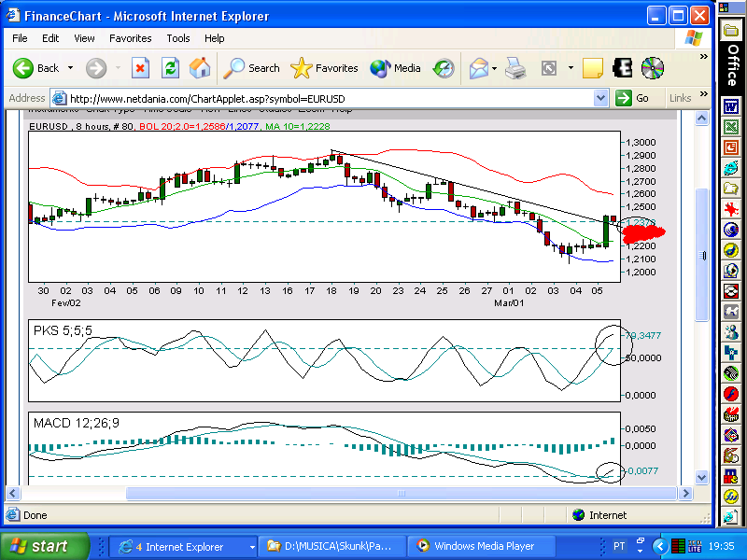Click the horizontal scrollbar thumb
Image resolution: width=747 pixels, height=560 pixels.
click(x=402, y=494)
